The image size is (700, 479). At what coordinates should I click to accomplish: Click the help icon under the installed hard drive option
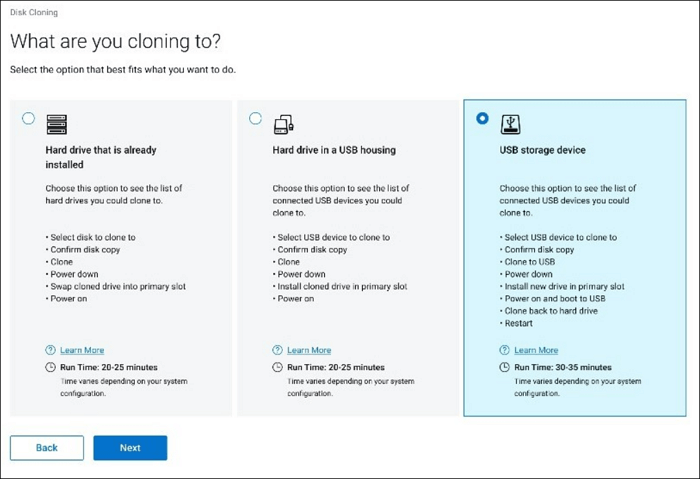[x=51, y=350]
